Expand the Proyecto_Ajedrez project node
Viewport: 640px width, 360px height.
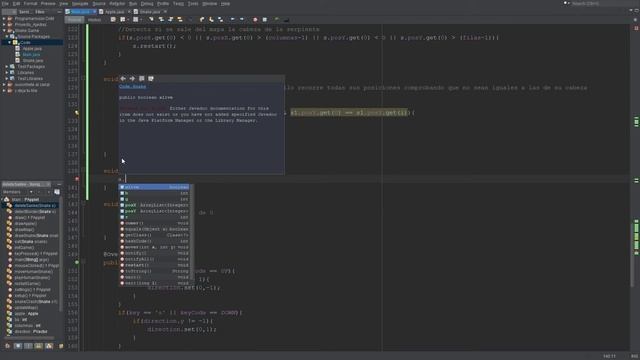pyautogui.click(x=4, y=24)
